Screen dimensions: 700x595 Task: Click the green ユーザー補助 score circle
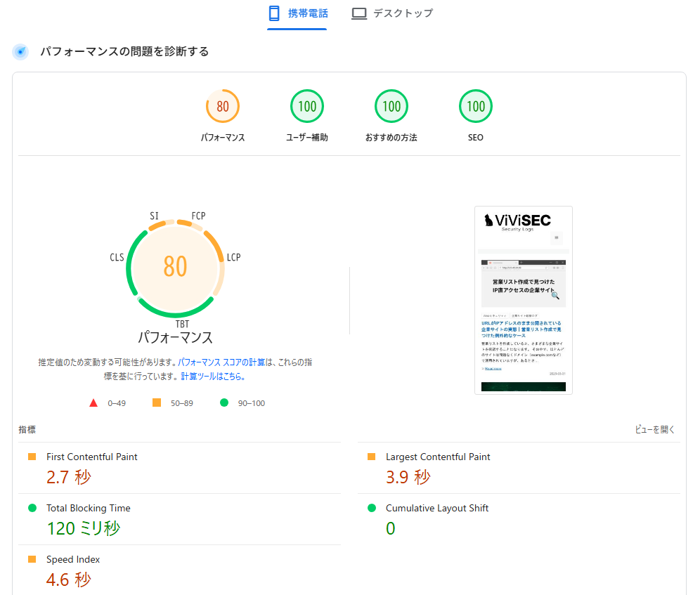pyautogui.click(x=307, y=106)
